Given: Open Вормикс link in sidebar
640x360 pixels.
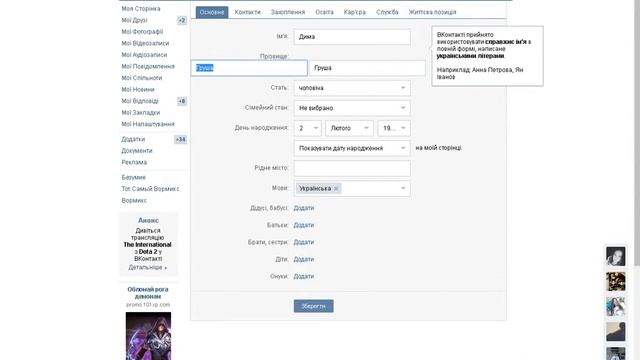Looking at the screenshot, I should pyautogui.click(x=134, y=200).
